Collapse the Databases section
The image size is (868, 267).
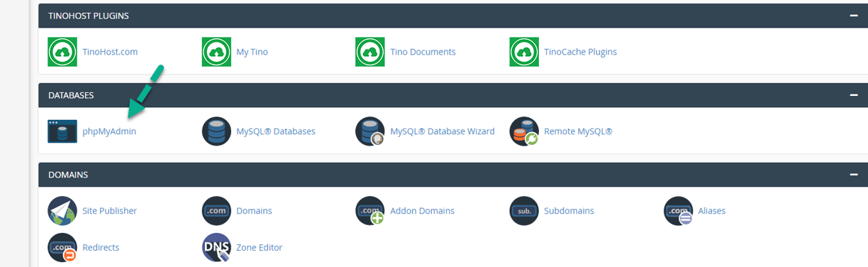[854, 95]
